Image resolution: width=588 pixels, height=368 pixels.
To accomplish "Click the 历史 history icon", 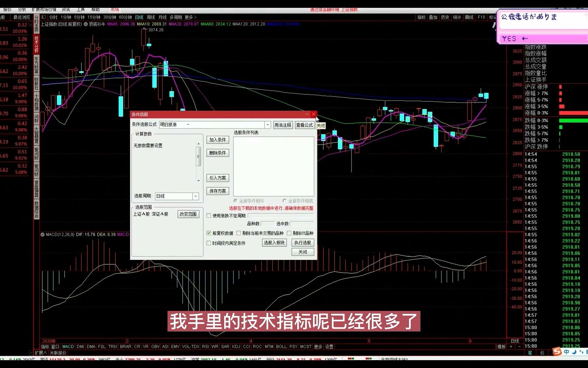I will pyautogui.click(x=445, y=17).
